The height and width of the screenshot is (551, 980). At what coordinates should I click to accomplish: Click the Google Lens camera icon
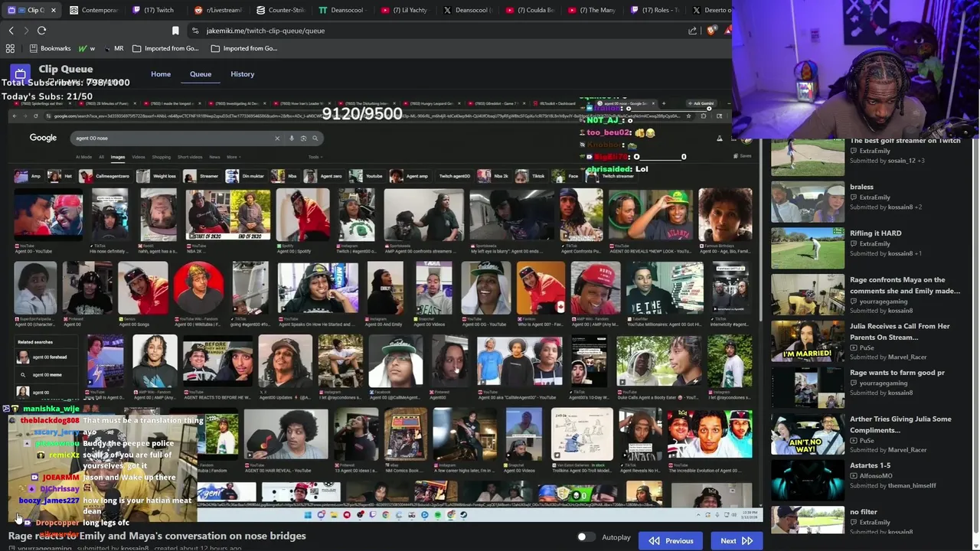tap(303, 139)
